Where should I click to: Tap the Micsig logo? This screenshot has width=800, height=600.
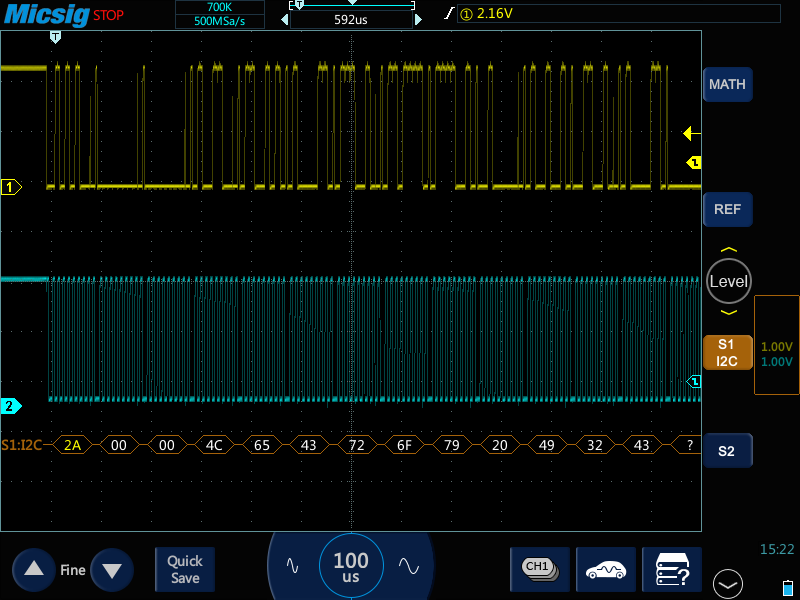(x=46, y=14)
